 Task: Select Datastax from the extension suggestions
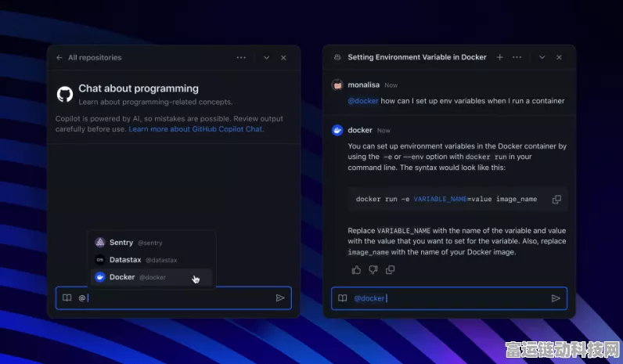click(151, 260)
